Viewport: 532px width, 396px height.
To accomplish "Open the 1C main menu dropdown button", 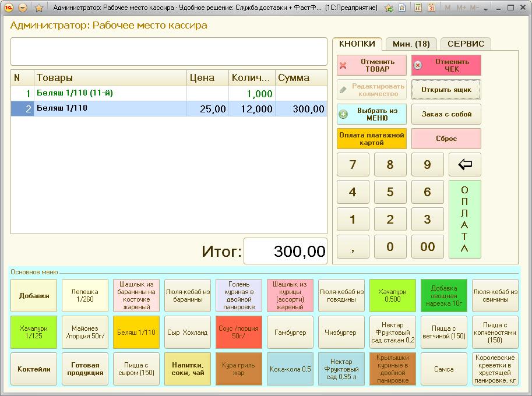I will [x=23, y=8].
